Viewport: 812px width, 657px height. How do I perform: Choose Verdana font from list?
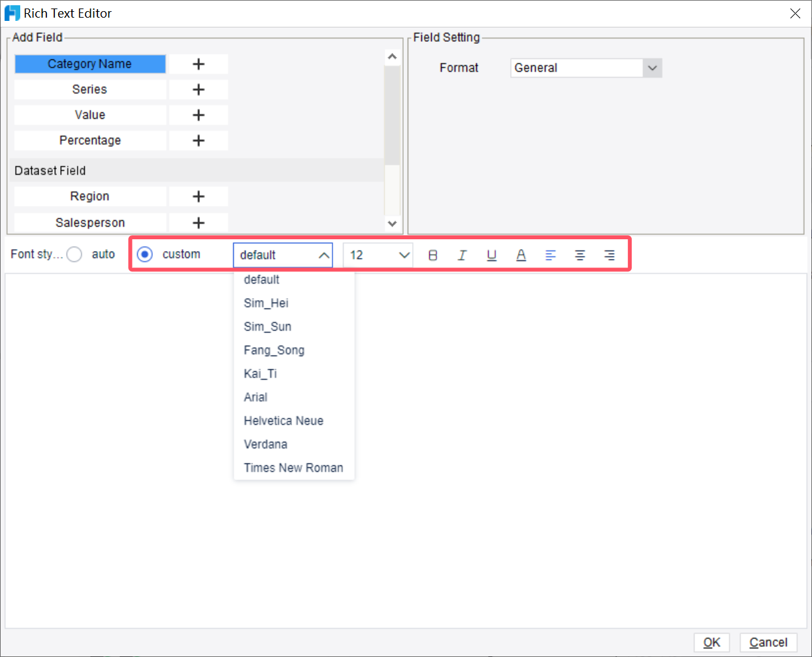(x=294, y=445)
